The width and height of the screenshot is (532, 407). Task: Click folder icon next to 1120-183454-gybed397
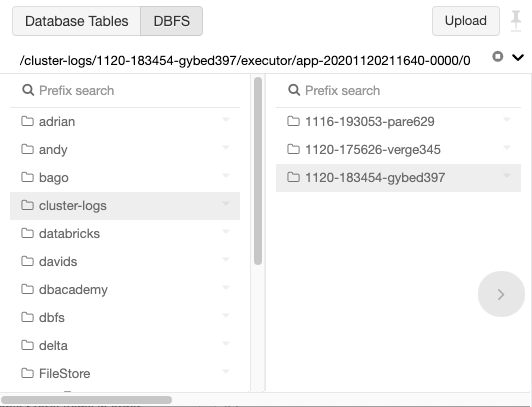point(293,177)
